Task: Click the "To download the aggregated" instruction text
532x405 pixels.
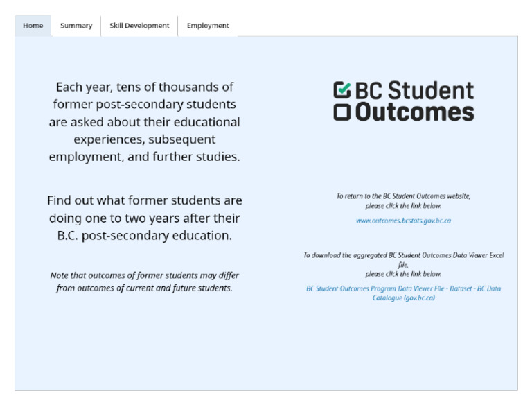Action: (403, 259)
